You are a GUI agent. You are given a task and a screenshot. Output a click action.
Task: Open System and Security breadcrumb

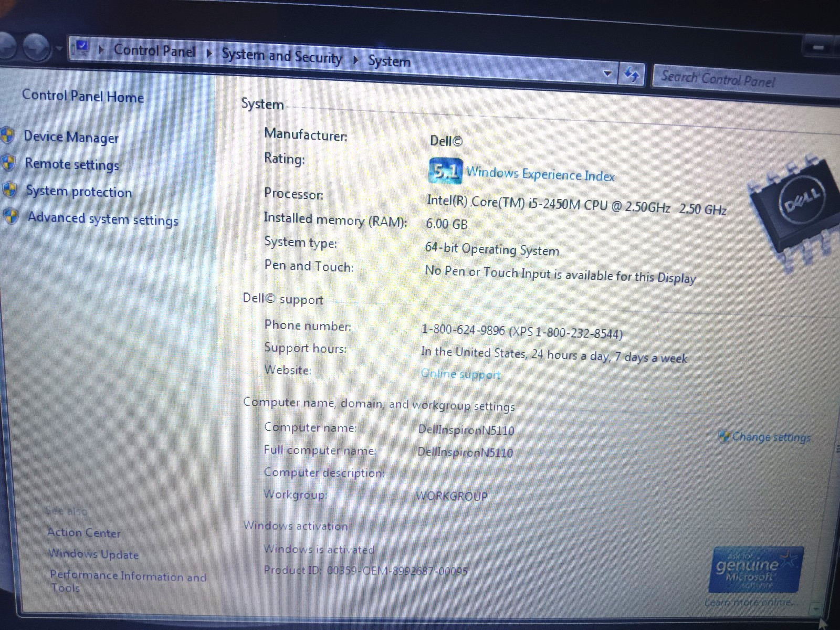point(282,56)
